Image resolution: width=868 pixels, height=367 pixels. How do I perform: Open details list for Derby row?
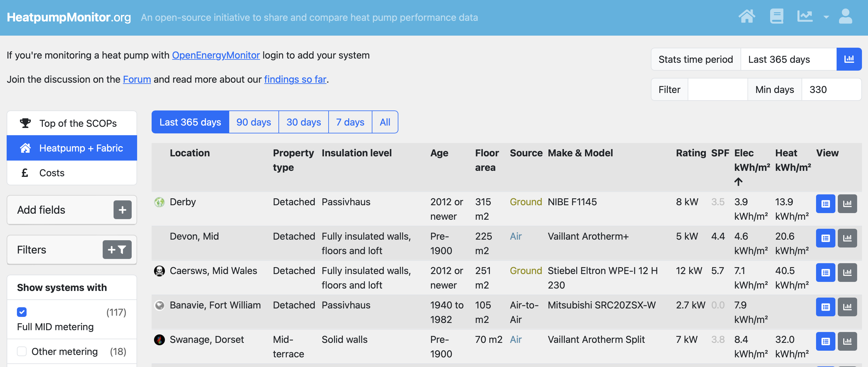click(x=825, y=203)
